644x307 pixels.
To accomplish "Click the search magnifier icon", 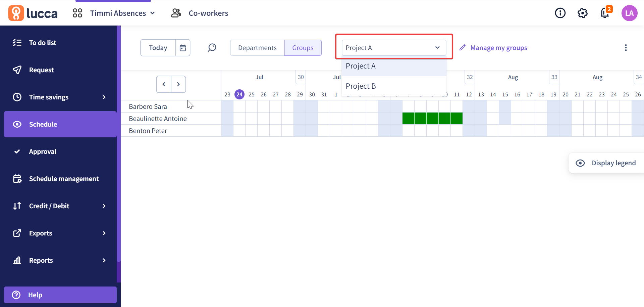I will [x=212, y=48].
